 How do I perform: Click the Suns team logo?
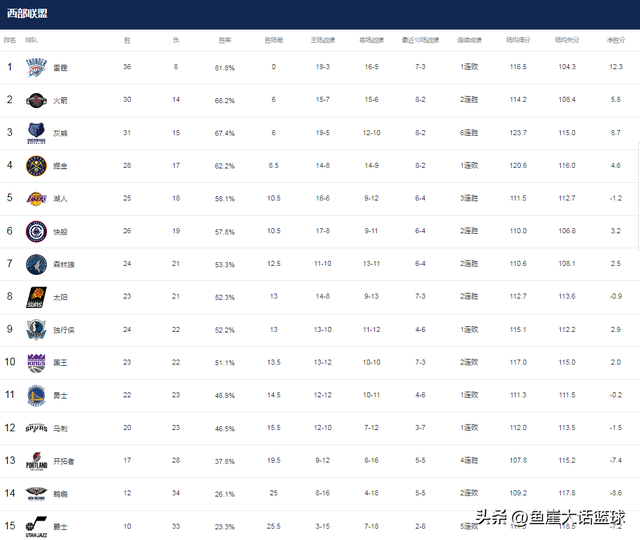(x=36, y=297)
